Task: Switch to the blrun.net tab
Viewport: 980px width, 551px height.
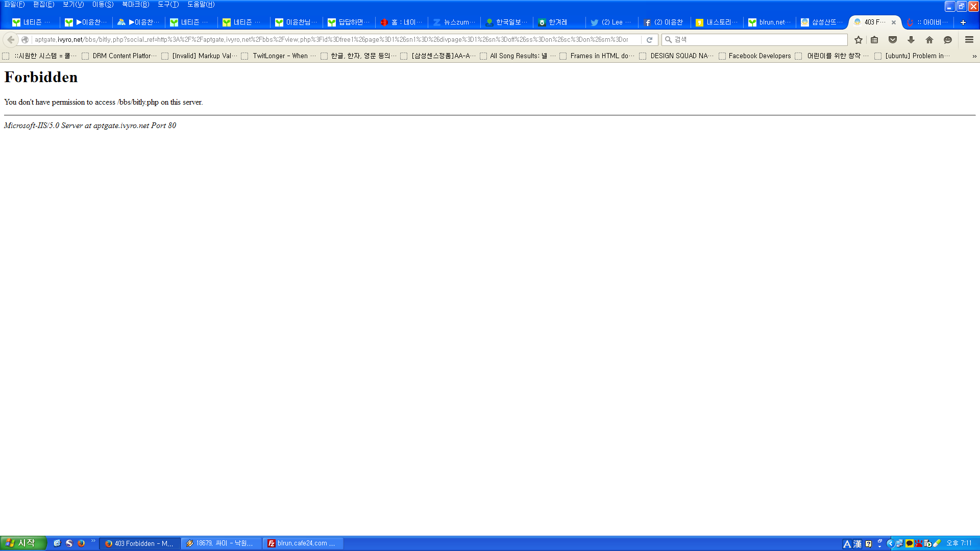Action: pos(770,22)
